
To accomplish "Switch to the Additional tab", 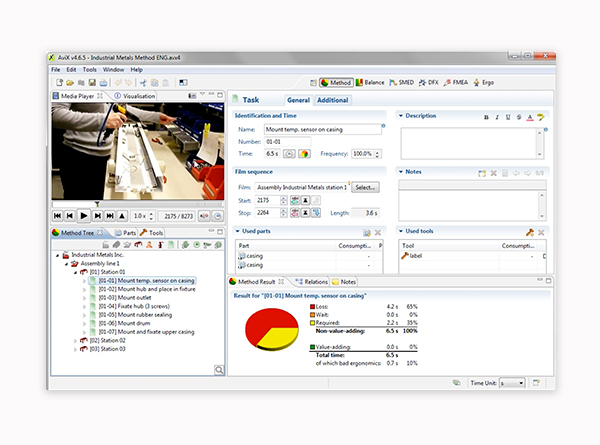I will coord(332,100).
